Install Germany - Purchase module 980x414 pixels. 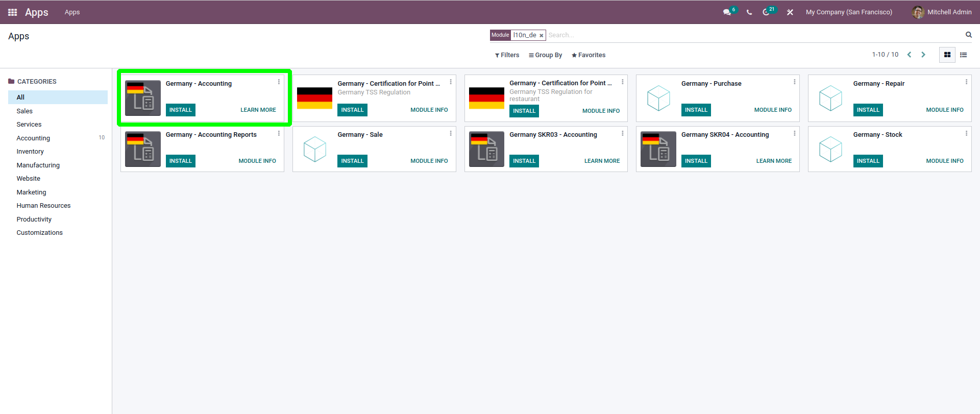pos(696,110)
